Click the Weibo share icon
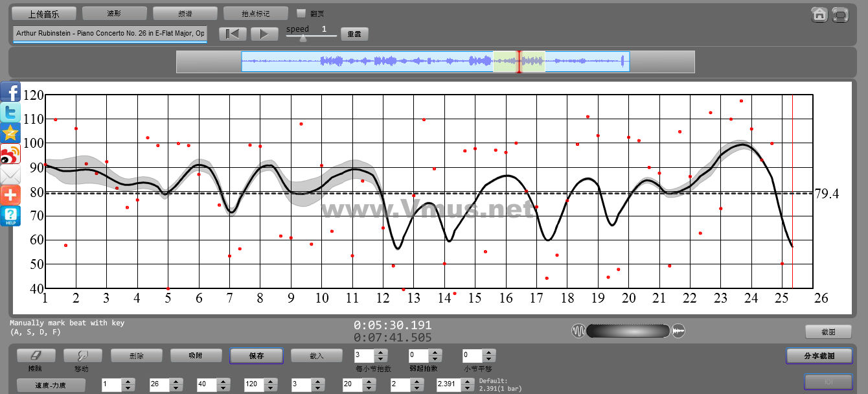Image resolution: width=868 pixels, height=394 pixels. pyautogui.click(x=10, y=154)
